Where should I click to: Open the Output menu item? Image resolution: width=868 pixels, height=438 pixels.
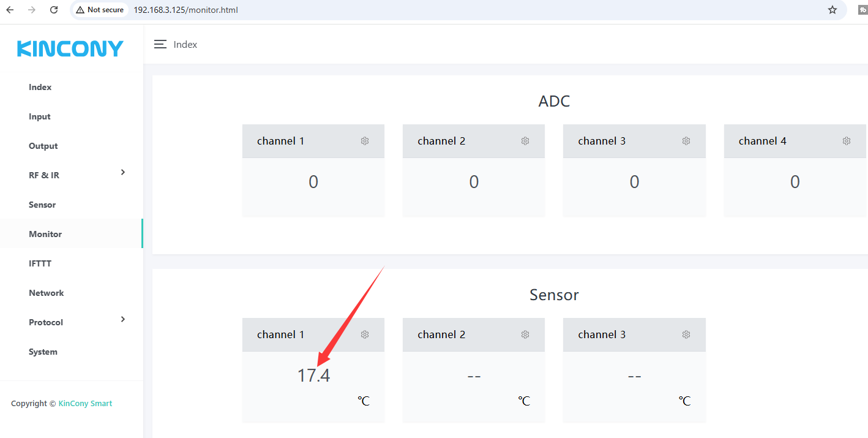pyautogui.click(x=43, y=146)
